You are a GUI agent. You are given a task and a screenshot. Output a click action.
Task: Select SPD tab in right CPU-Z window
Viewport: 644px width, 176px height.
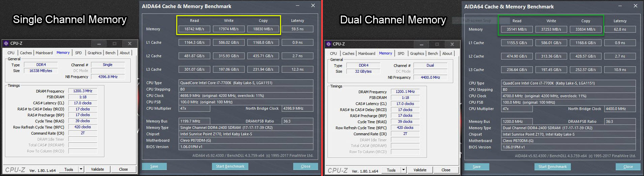click(401, 54)
